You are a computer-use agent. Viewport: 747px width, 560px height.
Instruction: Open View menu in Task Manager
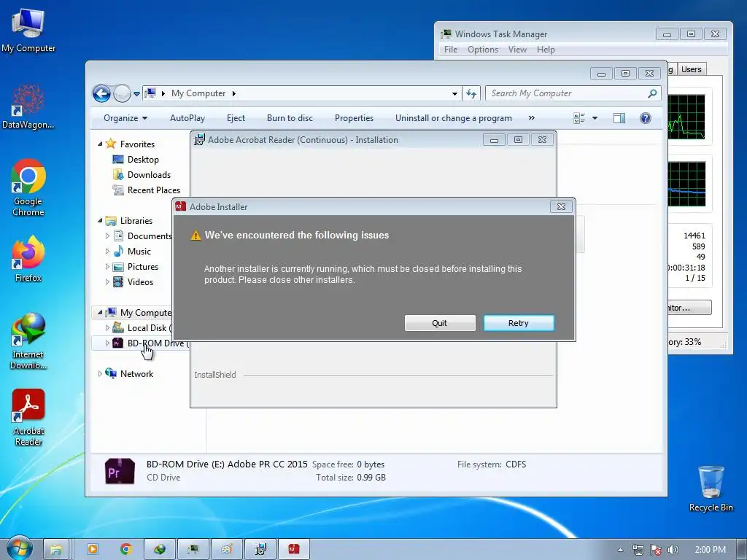(517, 50)
